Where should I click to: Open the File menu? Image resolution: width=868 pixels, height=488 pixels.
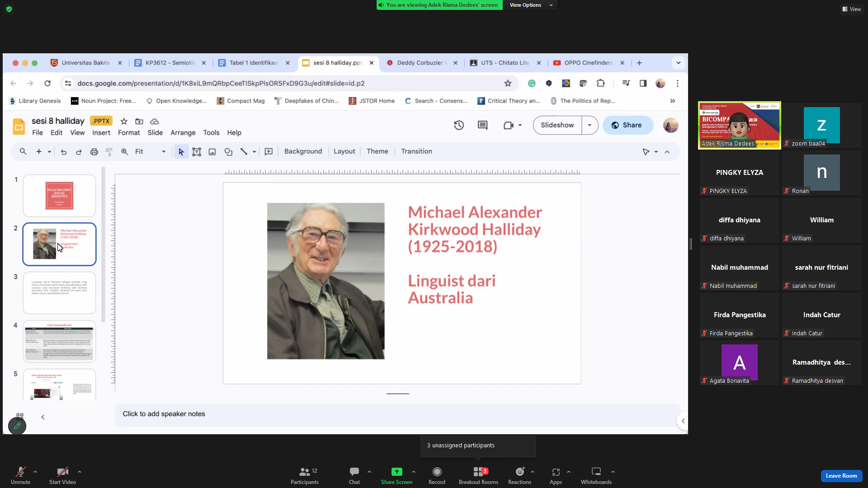pos(38,133)
